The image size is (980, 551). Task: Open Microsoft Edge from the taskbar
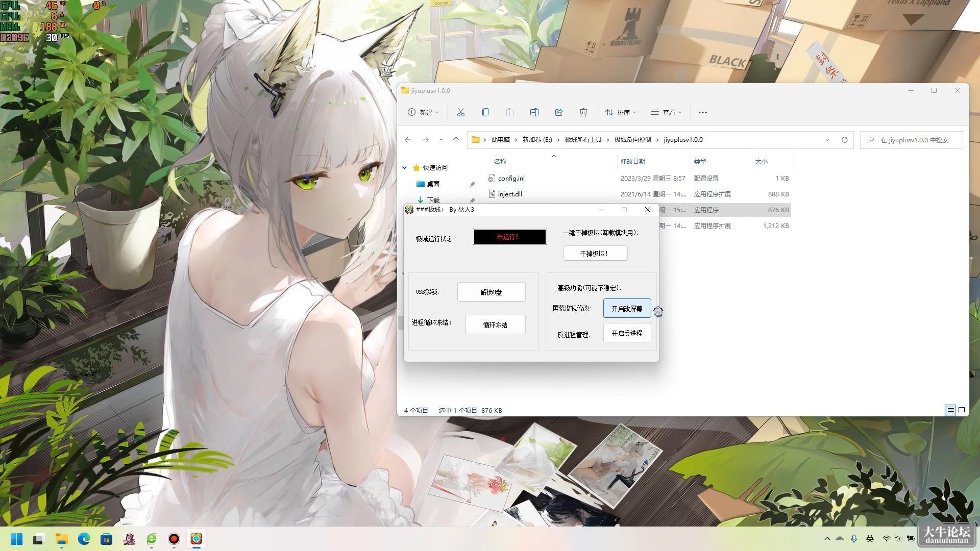click(84, 539)
